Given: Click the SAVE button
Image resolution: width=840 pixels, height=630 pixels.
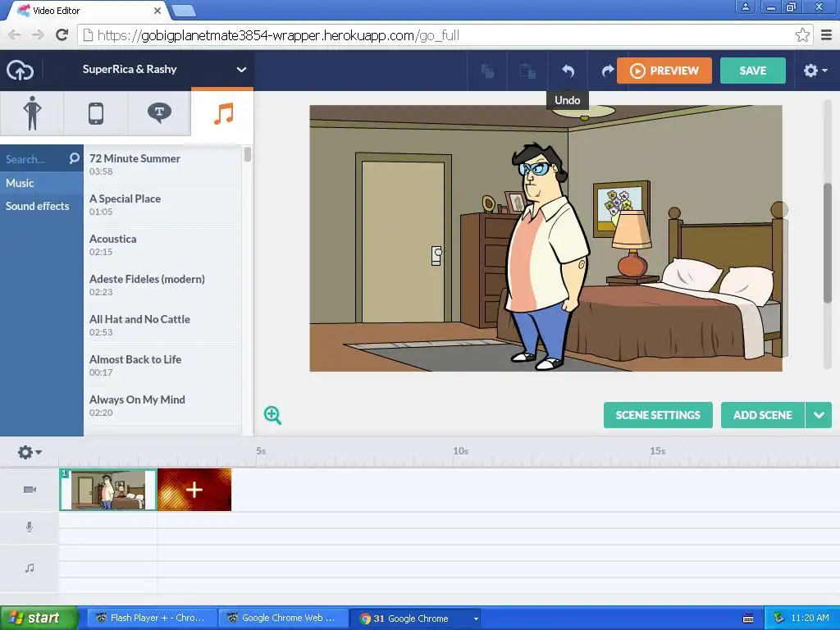Looking at the screenshot, I should (x=753, y=71).
